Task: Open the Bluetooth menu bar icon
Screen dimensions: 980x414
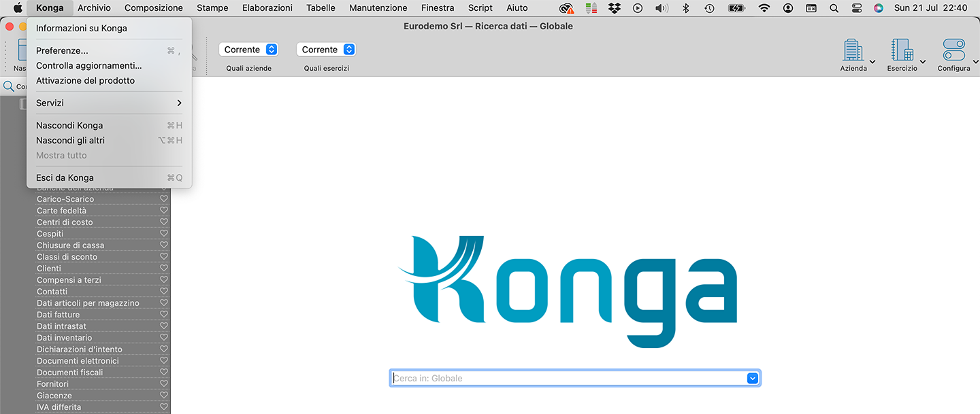Action: (x=686, y=8)
